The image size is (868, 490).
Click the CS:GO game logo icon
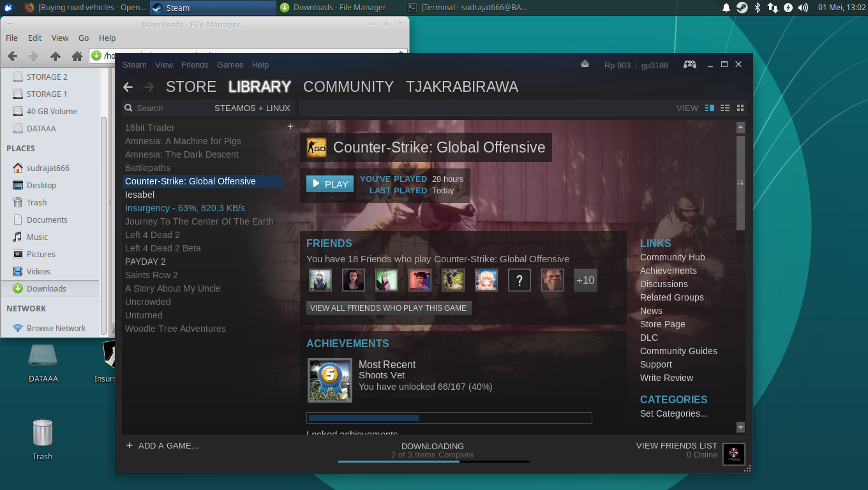click(317, 147)
